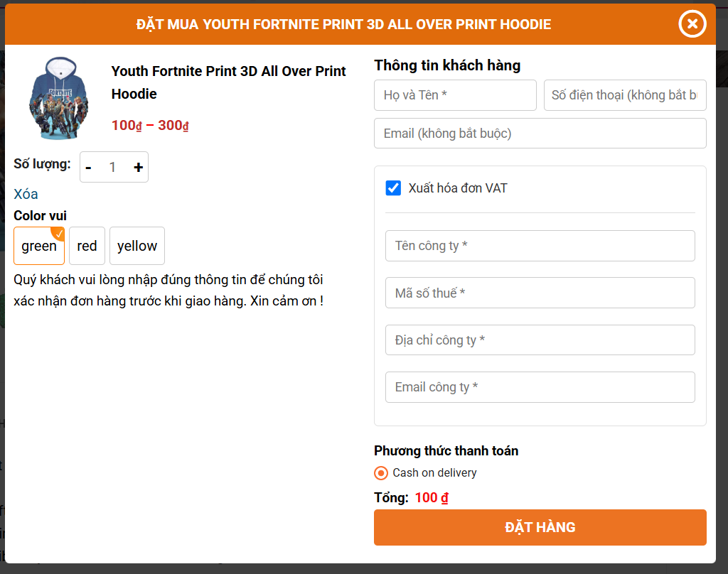Click the Tên công ty field
Image resolution: width=728 pixels, height=574 pixels.
pos(540,245)
